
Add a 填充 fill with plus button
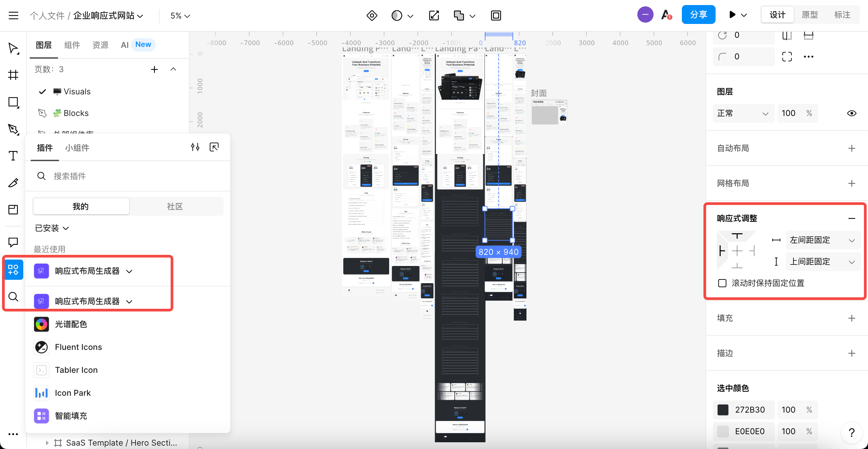click(x=851, y=318)
